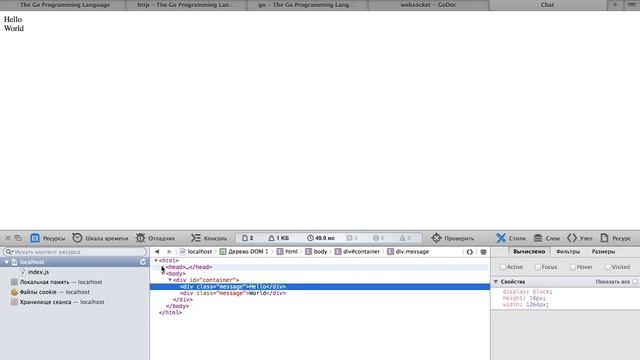Select the div with text Hello
This screenshot has height=360, width=640.
[x=320, y=287]
